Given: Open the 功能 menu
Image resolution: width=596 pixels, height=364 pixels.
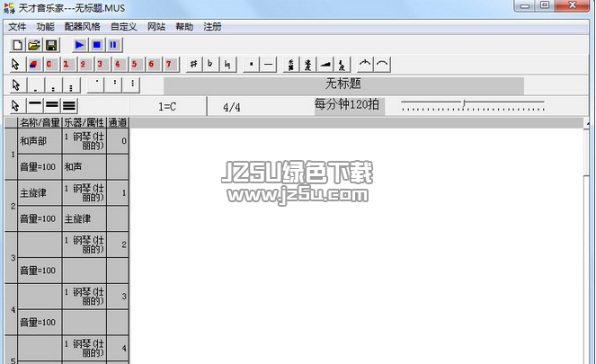Looking at the screenshot, I should [45, 27].
